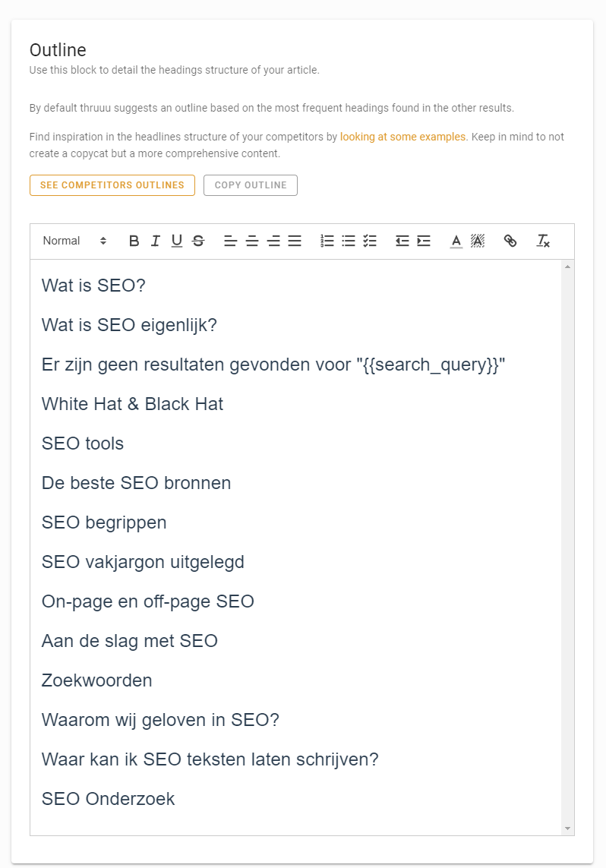Click the heading 'Waarom wij geloven in SEO?'

click(x=160, y=720)
